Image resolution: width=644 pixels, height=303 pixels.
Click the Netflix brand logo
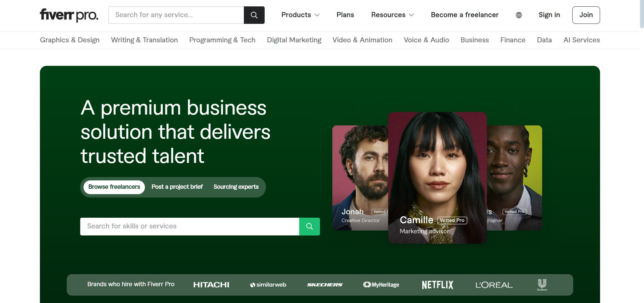(437, 285)
